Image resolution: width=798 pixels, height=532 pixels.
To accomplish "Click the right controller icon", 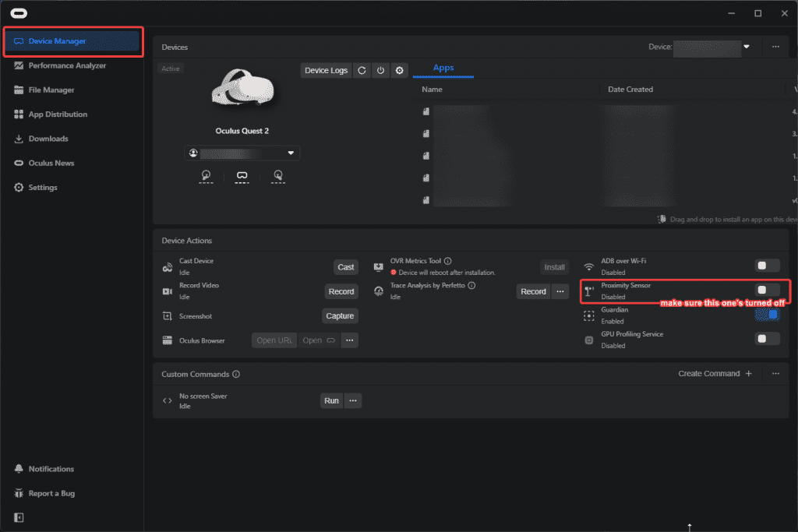I will [x=278, y=176].
